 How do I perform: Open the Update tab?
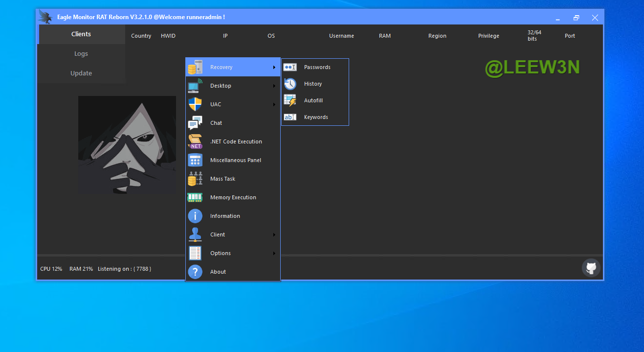pyautogui.click(x=81, y=73)
